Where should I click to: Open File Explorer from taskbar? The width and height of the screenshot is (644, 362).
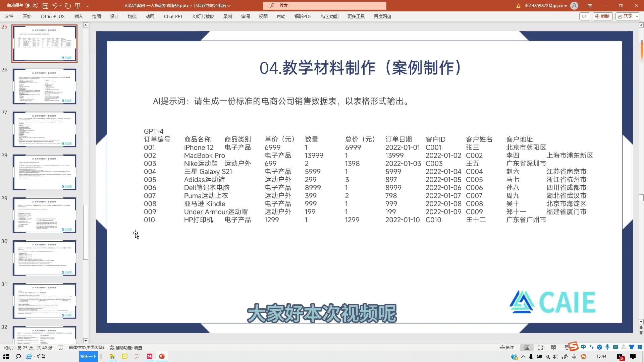tap(112, 356)
